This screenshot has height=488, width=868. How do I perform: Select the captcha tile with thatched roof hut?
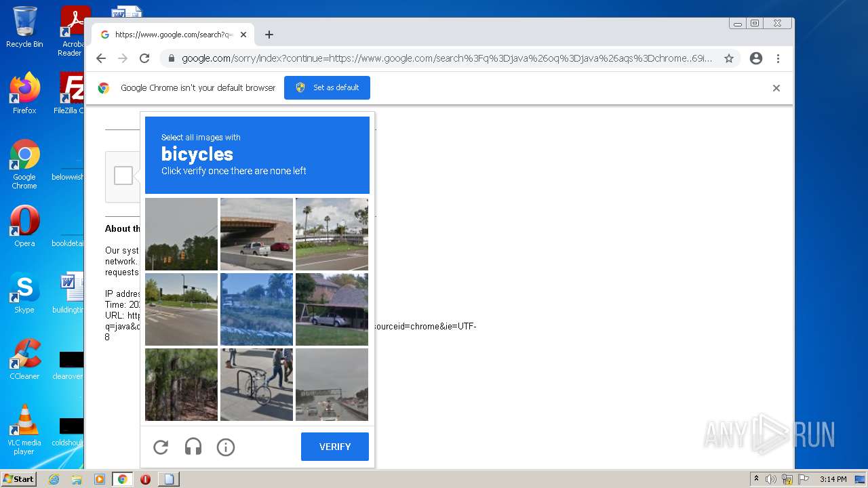click(332, 309)
